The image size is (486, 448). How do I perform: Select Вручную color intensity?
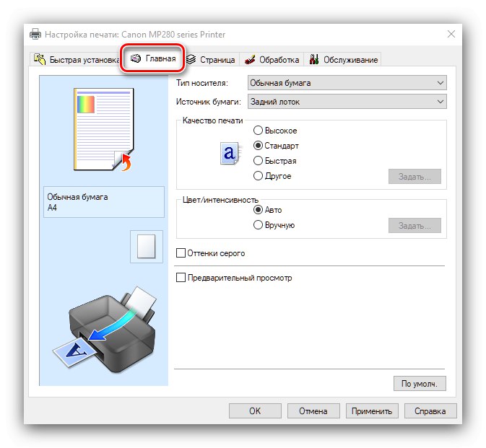[274, 225]
